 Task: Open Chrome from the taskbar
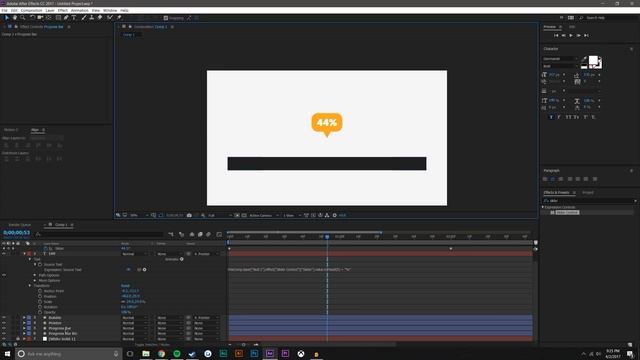(161, 353)
